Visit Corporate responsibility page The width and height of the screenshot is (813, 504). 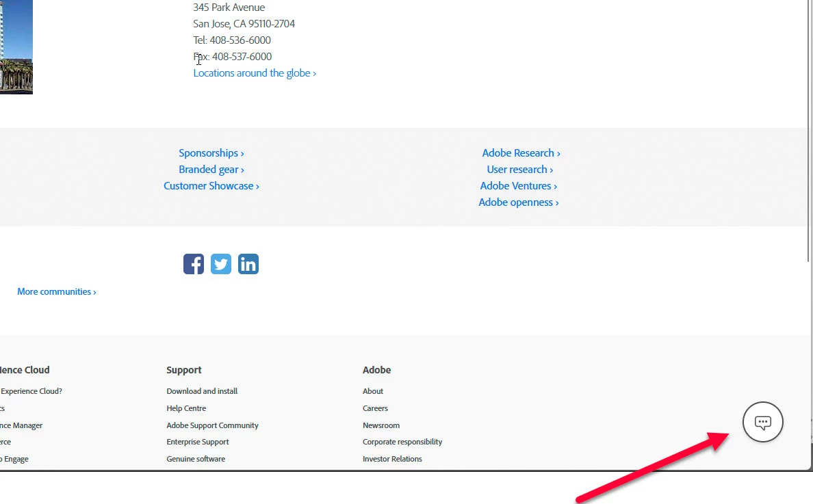(402, 442)
